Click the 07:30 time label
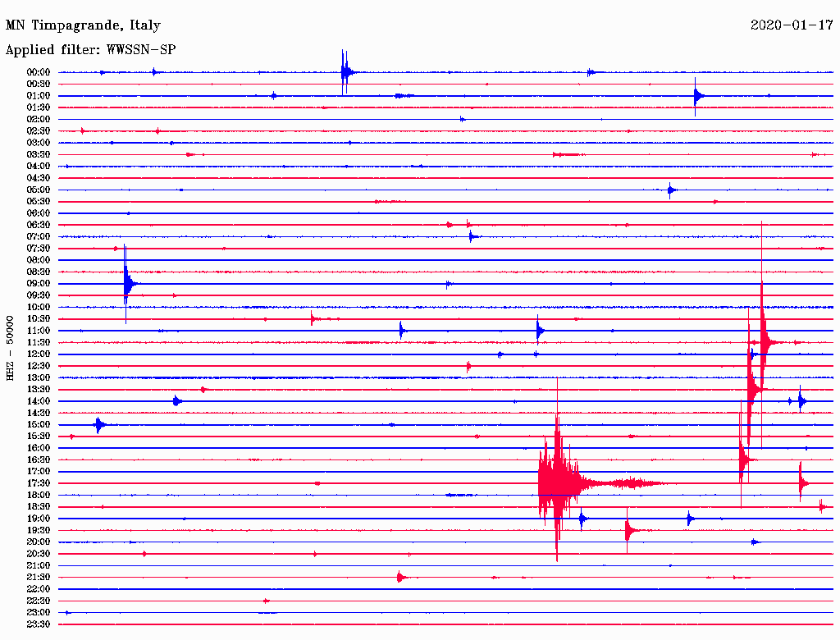The image size is (840, 640). pyautogui.click(x=39, y=249)
